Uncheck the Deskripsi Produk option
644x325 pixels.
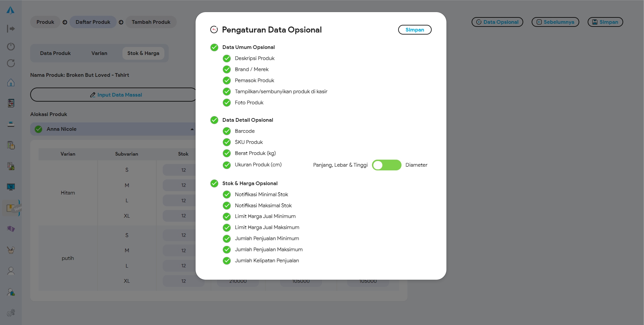click(227, 59)
